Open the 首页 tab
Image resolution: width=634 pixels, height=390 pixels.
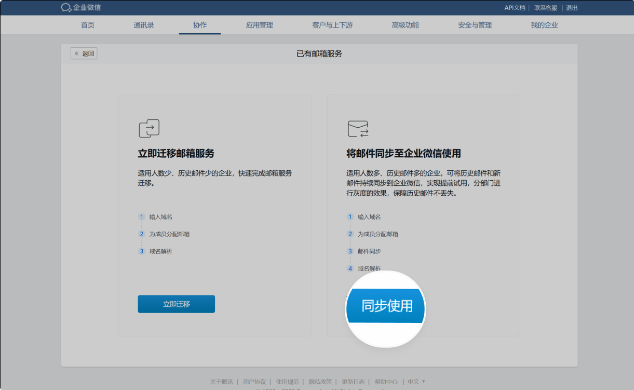(x=88, y=25)
